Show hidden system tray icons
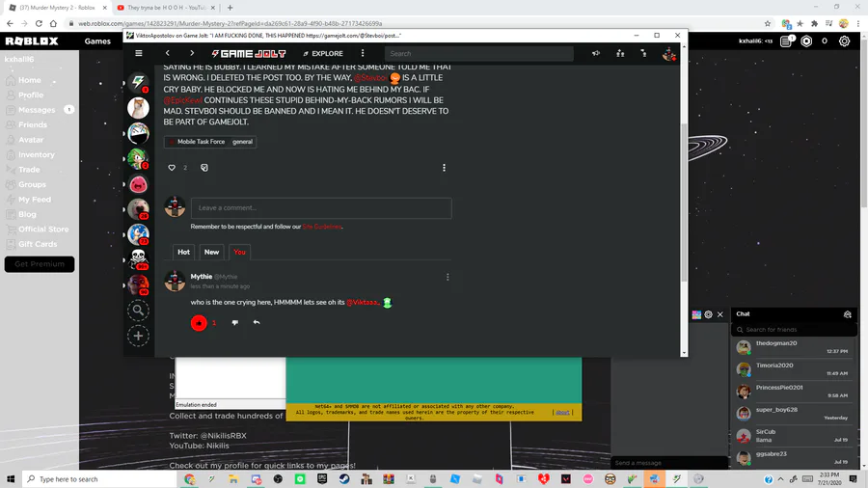Screen dimensions: 868x488 click(780, 479)
